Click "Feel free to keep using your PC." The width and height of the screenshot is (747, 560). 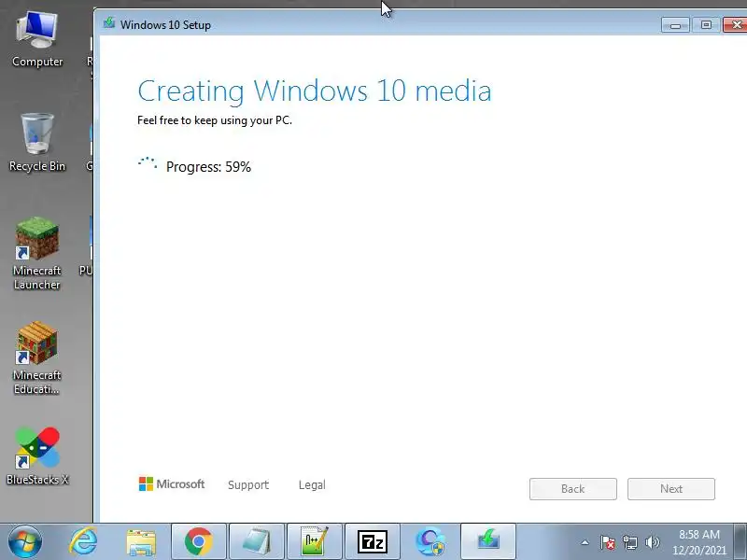click(215, 120)
